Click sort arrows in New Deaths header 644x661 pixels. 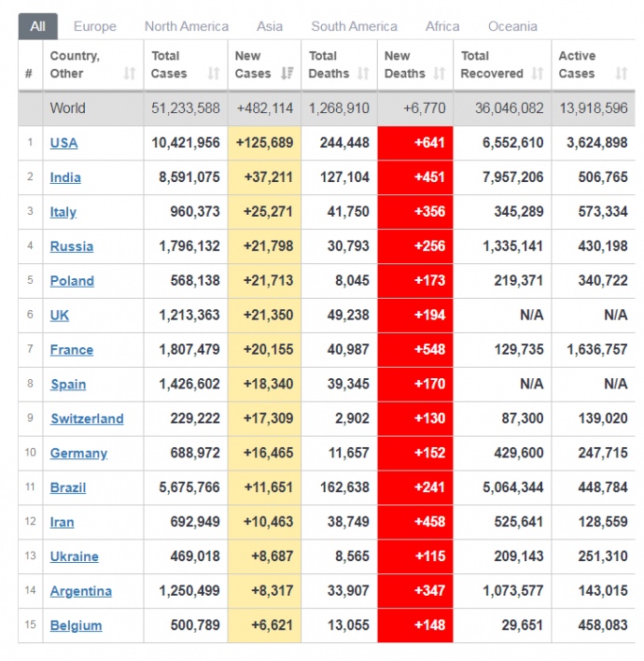pos(440,73)
